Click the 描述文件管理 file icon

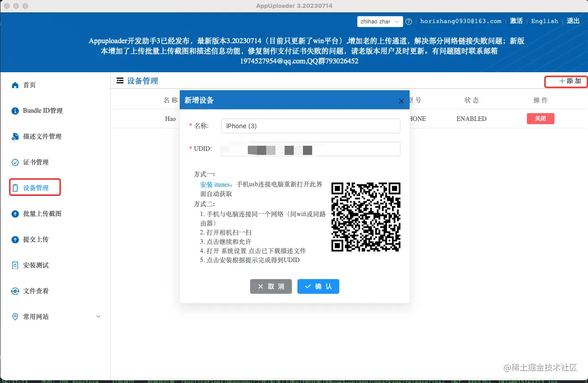click(x=15, y=137)
